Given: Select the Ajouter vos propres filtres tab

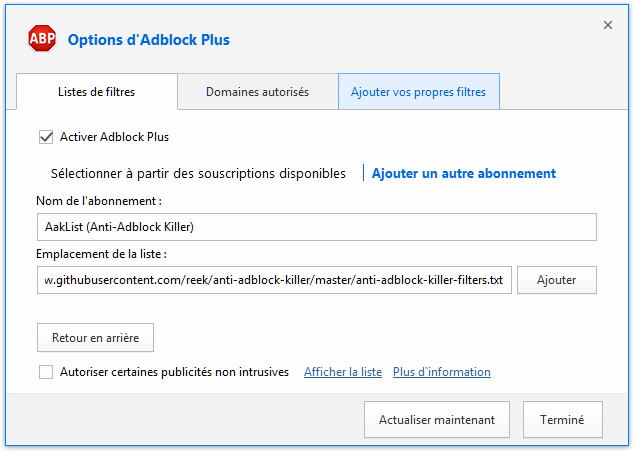Looking at the screenshot, I should [418, 92].
